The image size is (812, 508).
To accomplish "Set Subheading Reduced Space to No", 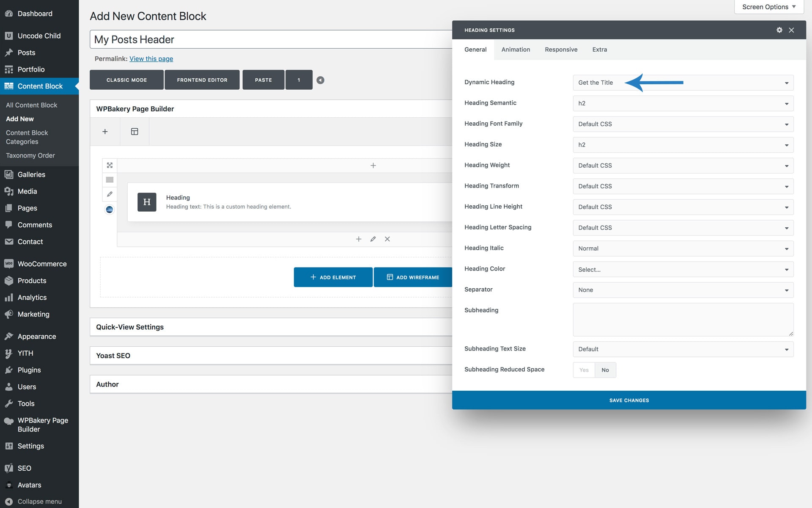I will pyautogui.click(x=605, y=370).
